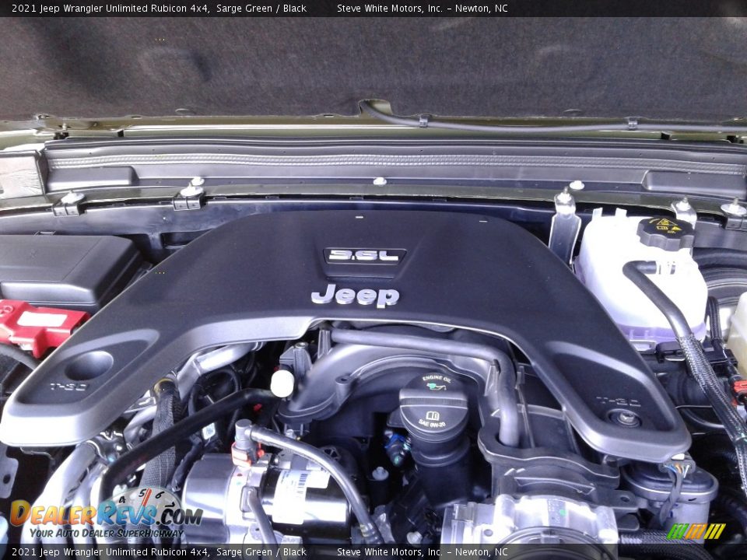
Task: Click the bottom 'Sarge Green / Black' color text
Action: tap(261, 552)
